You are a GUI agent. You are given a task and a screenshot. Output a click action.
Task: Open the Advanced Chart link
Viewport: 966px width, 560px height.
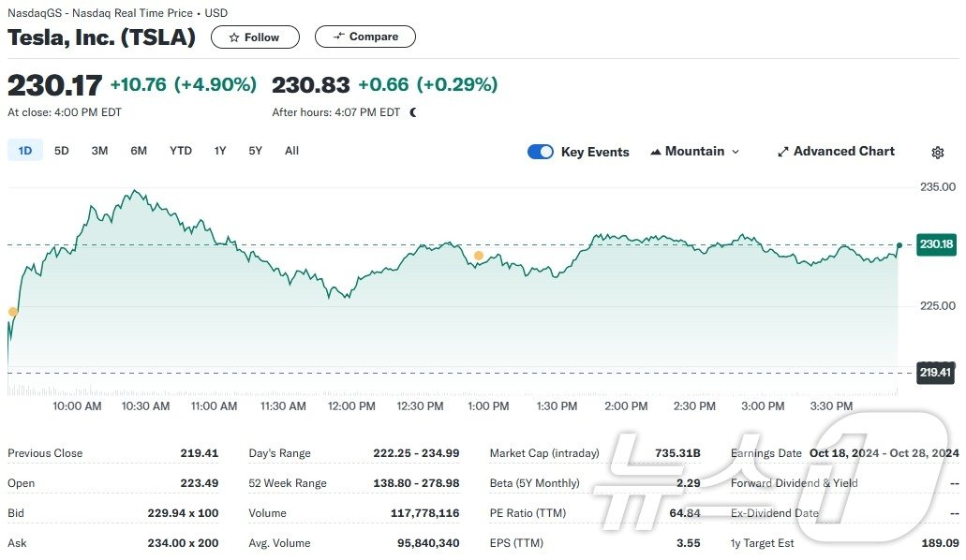pos(836,152)
